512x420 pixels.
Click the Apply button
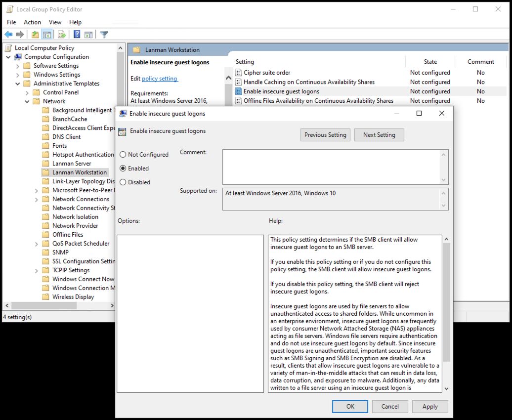tap(430, 406)
